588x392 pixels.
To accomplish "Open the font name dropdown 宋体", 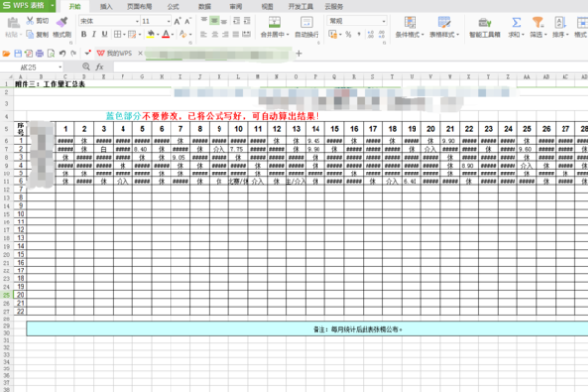I will 137,21.
